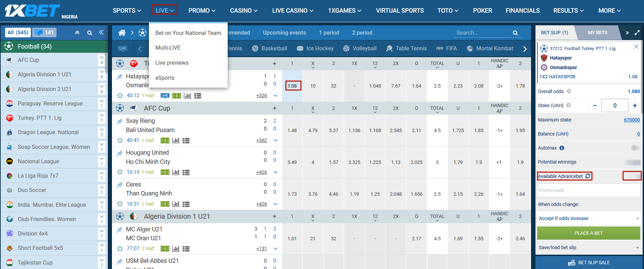
Task: Expand Paraguay Reserve League sidebar entry
Action: pyautogui.click(x=102, y=103)
